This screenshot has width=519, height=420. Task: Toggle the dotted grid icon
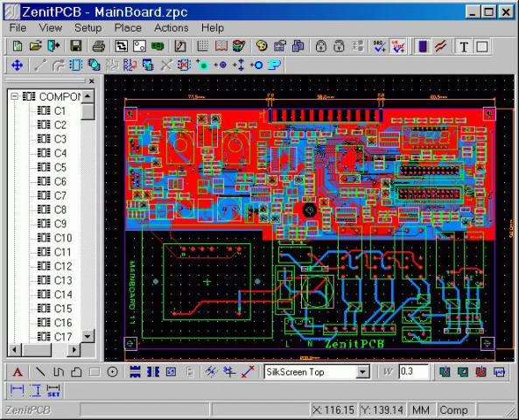click(x=202, y=46)
